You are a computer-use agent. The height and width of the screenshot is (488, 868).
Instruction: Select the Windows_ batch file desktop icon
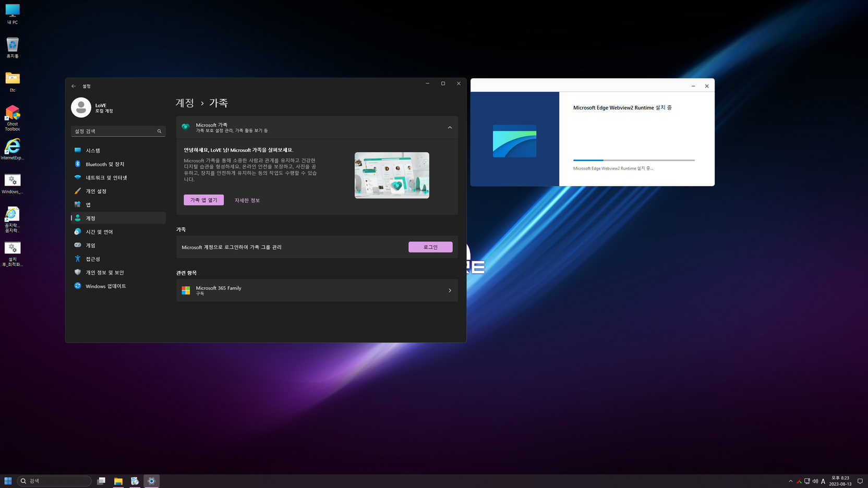pyautogui.click(x=13, y=184)
